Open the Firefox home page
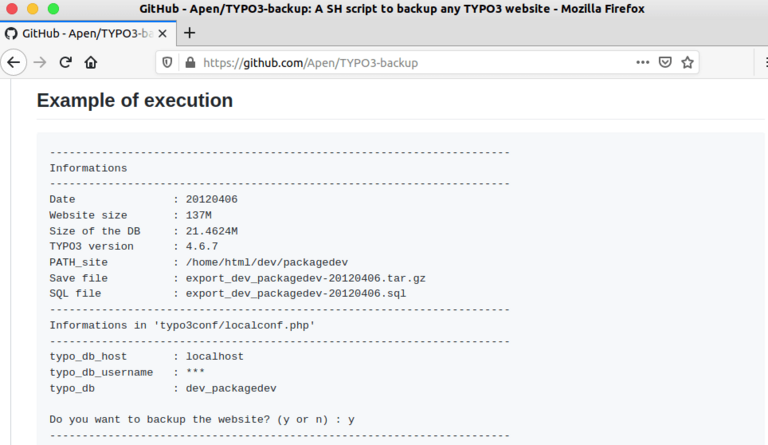Image resolution: width=768 pixels, height=445 pixels. [x=91, y=62]
